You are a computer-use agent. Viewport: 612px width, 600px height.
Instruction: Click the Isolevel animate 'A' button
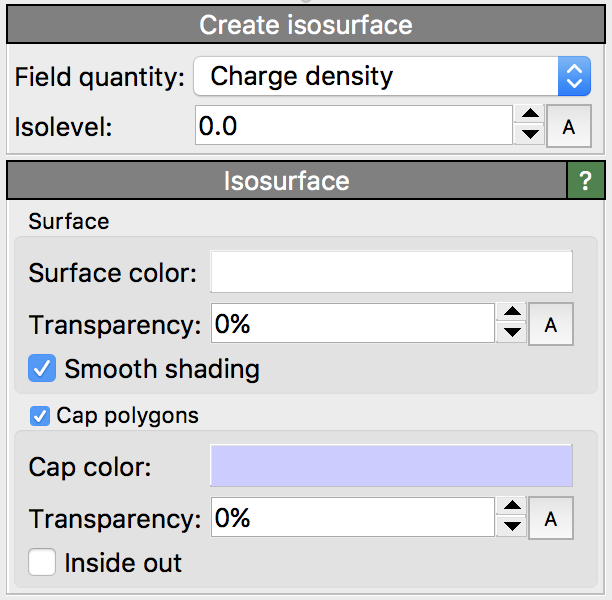[569, 127]
